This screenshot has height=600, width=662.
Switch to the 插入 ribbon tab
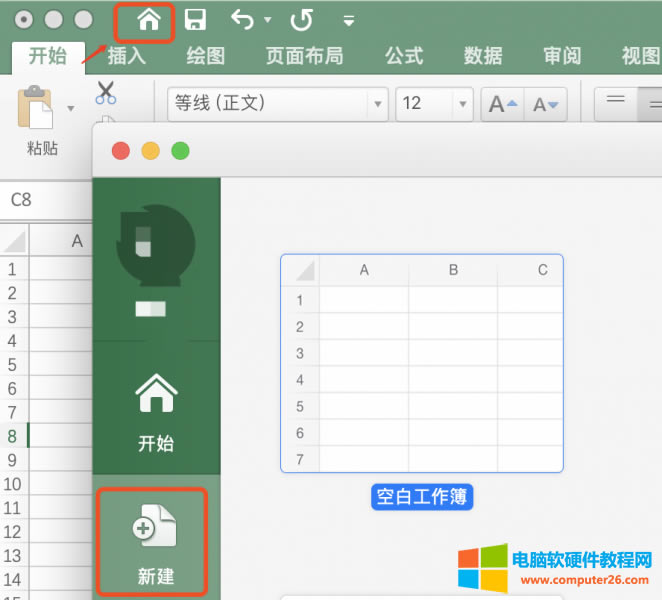point(127,56)
